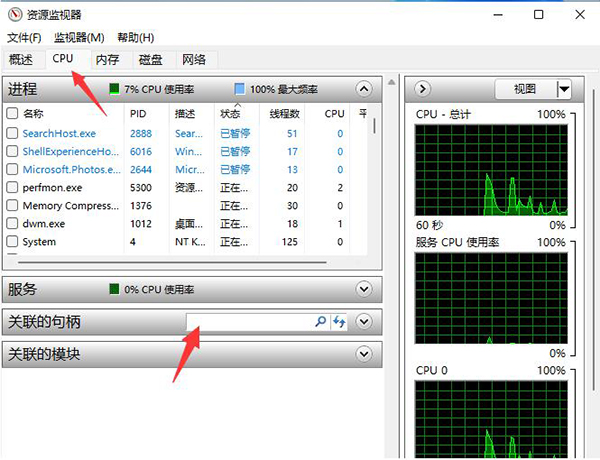600x460 pixels.
Task: Sort by the 线程数 column header
Action: tap(284, 114)
